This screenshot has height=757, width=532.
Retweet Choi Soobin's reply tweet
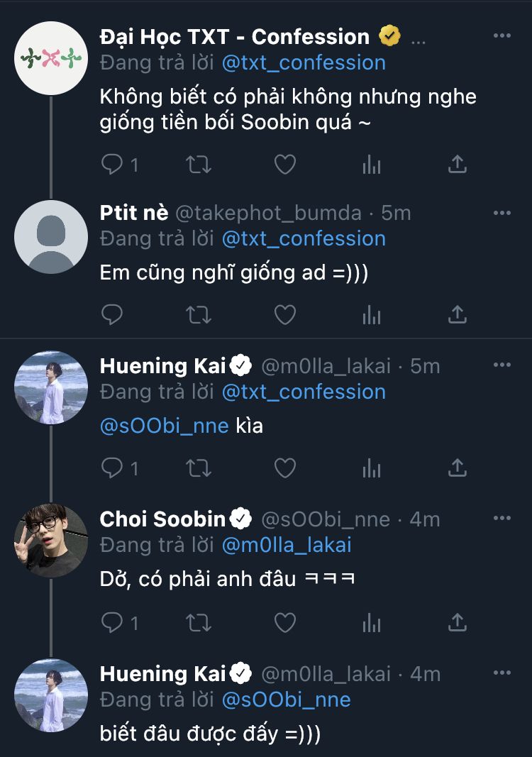[x=199, y=622]
